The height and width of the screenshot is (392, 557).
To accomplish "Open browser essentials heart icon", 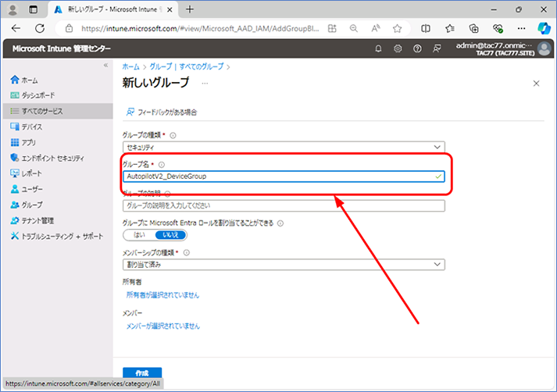I will click(498, 28).
